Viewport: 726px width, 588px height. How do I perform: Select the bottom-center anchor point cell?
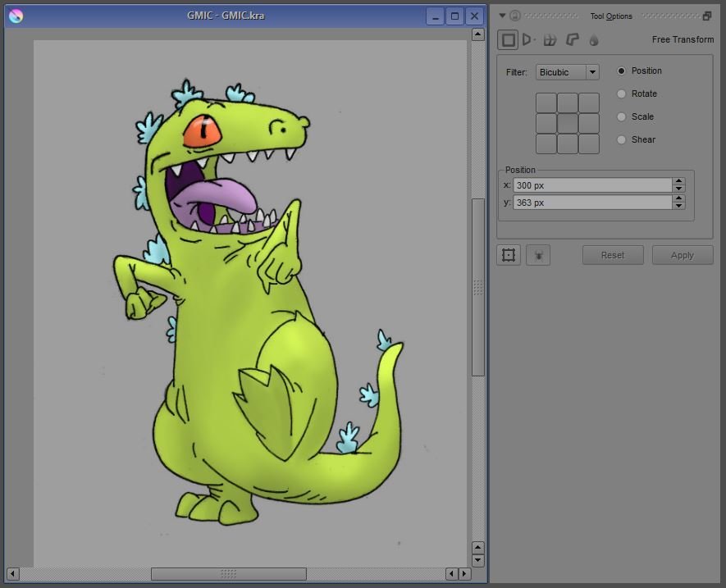click(x=567, y=144)
